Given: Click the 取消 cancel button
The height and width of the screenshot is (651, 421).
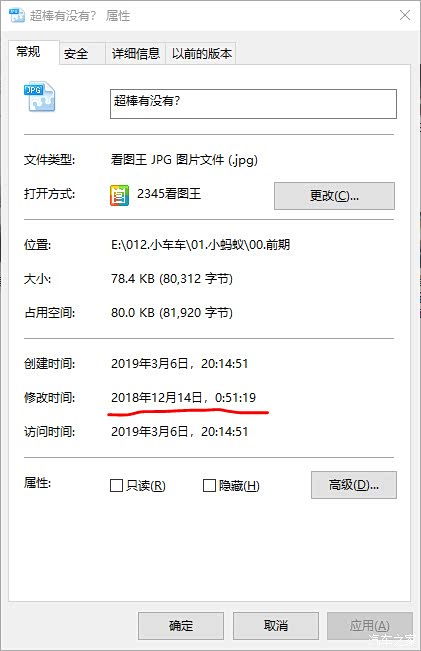Looking at the screenshot, I should point(276,625).
